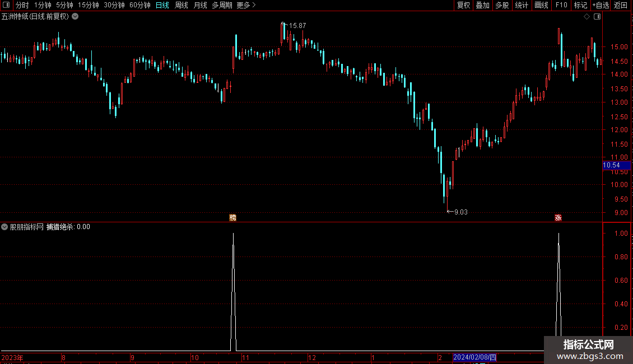The width and height of the screenshot is (633, 364).
Task: Switch to 月线 monthly chart
Action: pyautogui.click(x=200, y=5)
